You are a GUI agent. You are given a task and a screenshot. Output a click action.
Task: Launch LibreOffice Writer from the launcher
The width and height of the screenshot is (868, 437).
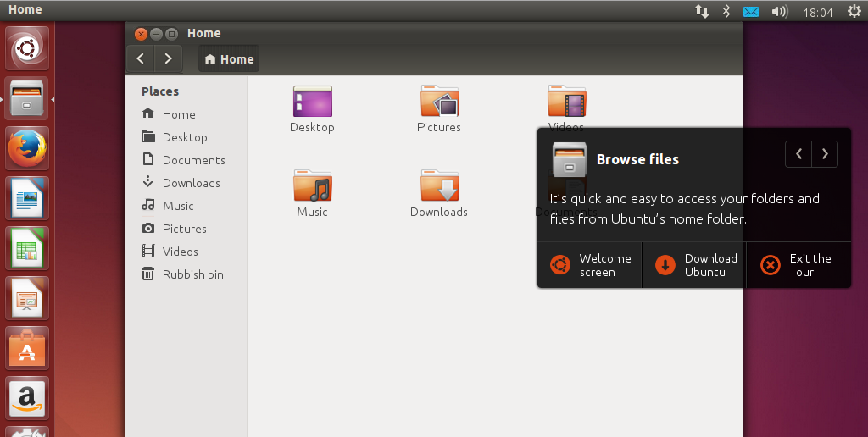point(27,198)
